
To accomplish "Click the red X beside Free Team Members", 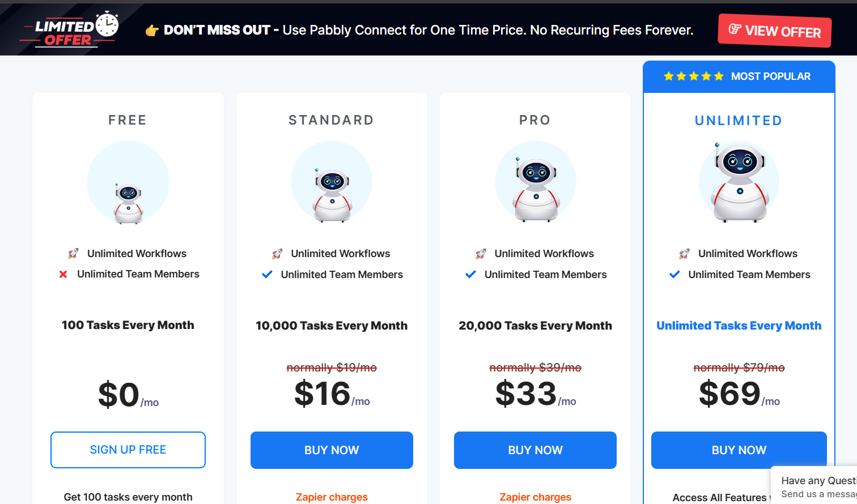I will pyautogui.click(x=63, y=275).
